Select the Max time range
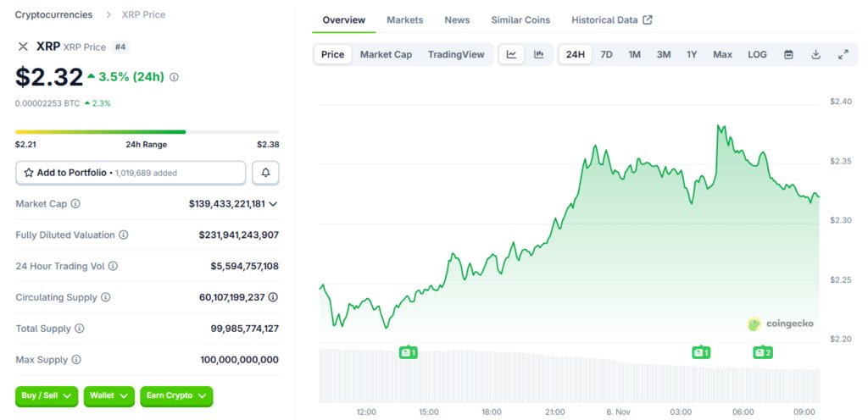The image size is (868, 420). click(x=722, y=54)
